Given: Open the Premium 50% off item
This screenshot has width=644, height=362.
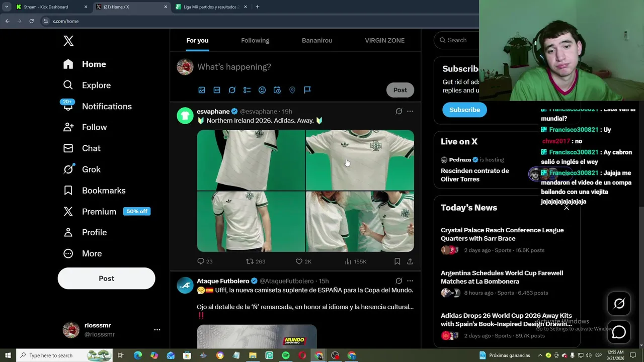Looking at the screenshot, I should pos(107,212).
